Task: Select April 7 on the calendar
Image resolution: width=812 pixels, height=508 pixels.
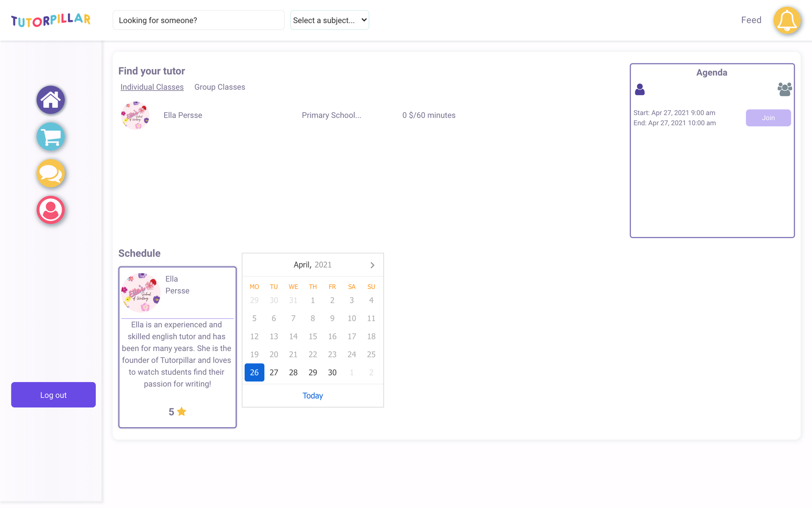Action: (294, 319)
